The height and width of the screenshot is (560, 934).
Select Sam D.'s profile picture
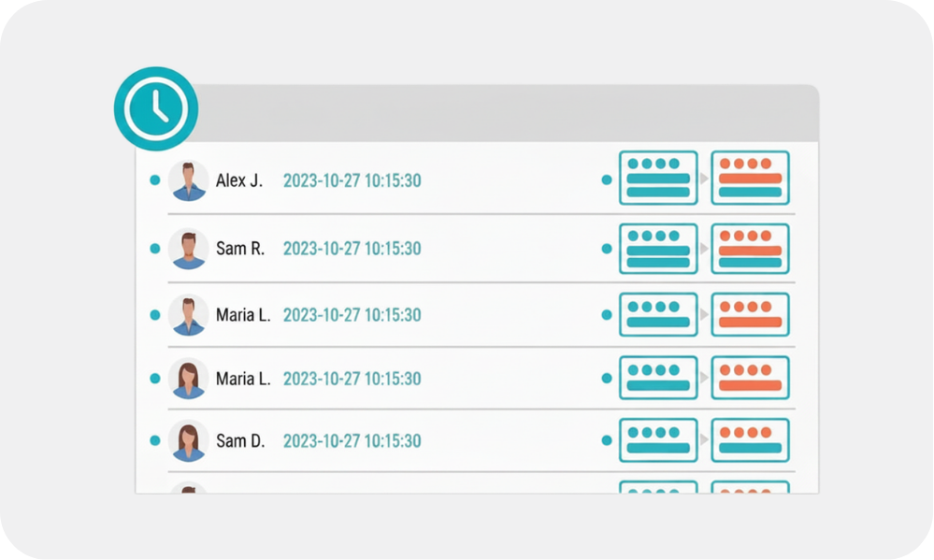pyautogui.click(x=189, y=441)
